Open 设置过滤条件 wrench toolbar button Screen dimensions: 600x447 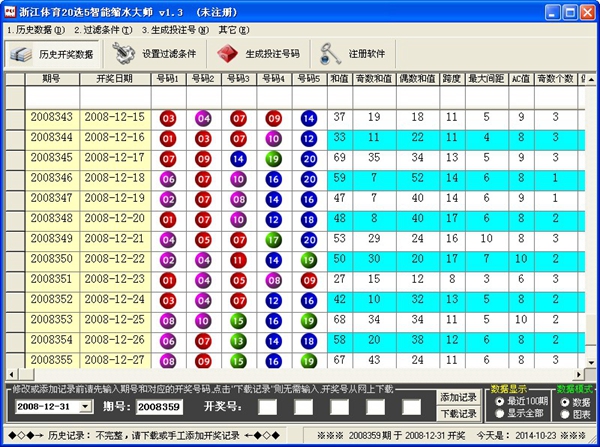tap(155, 54)
